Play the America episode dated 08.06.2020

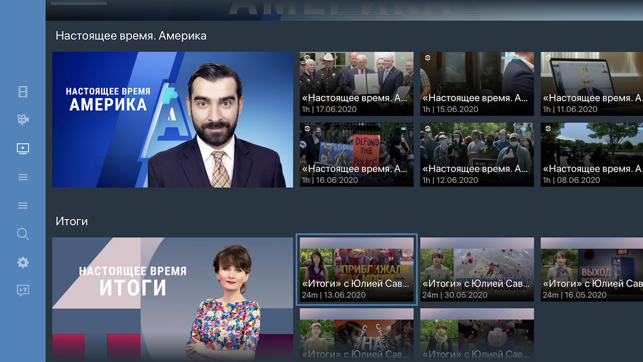click(x=592, y=155)
